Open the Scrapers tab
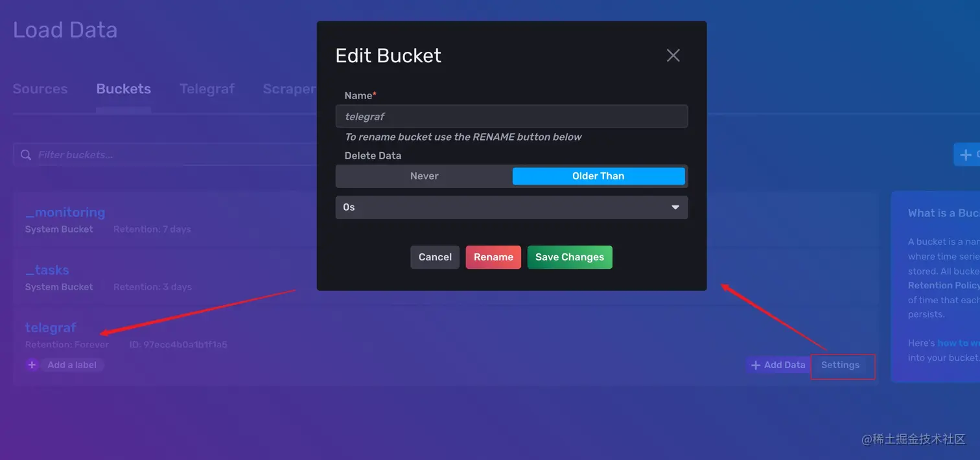The width and height of the screenshot is (980, 460). point(291,89)
